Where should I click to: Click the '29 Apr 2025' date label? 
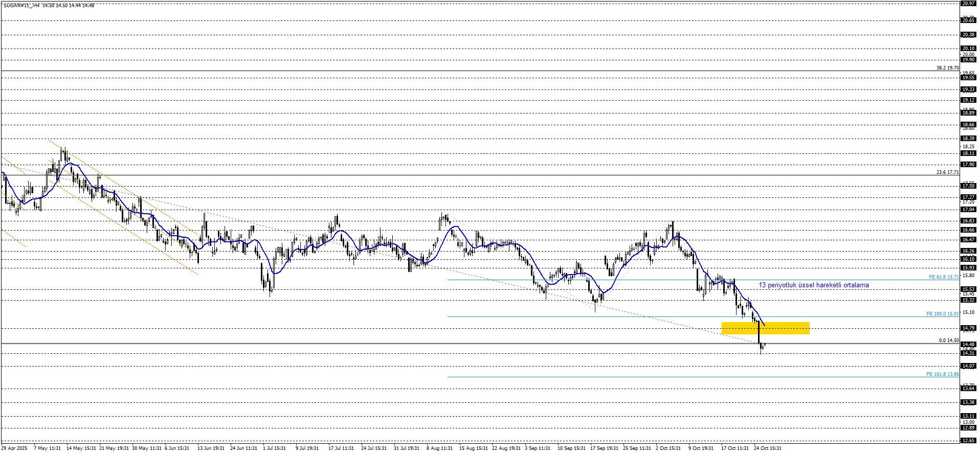14,448
